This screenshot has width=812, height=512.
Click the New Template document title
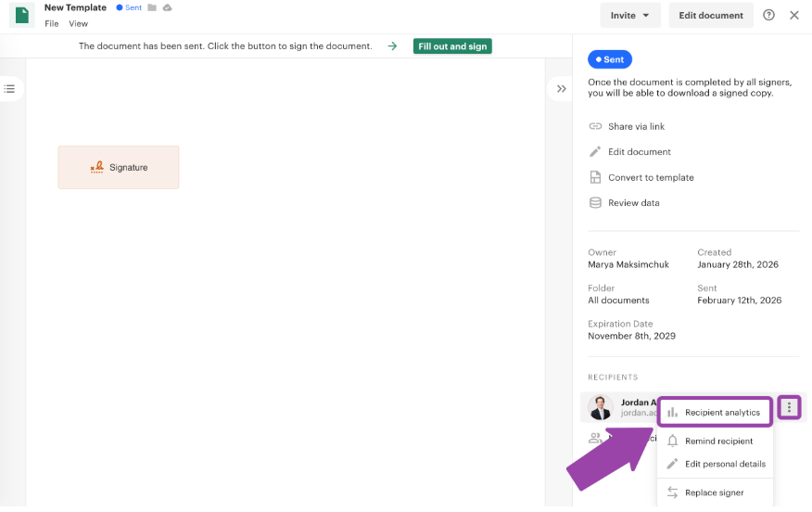pos(75,7)
